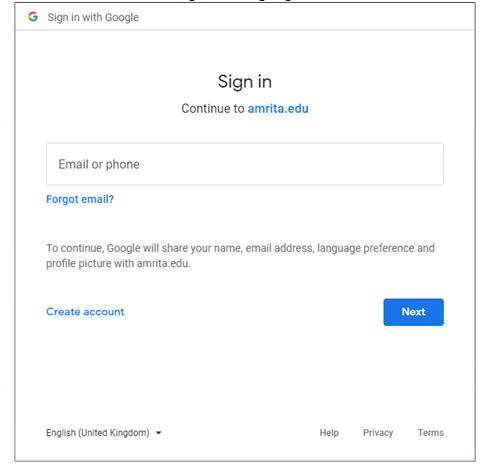Click the "Sign in" heading

[x=245, y=82]
